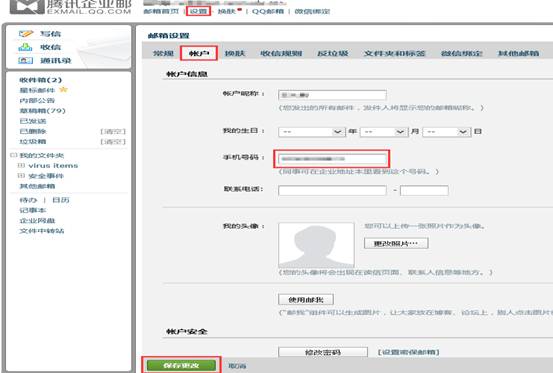Open the 草稿箱(79) drafts folder

pos(42,111)
